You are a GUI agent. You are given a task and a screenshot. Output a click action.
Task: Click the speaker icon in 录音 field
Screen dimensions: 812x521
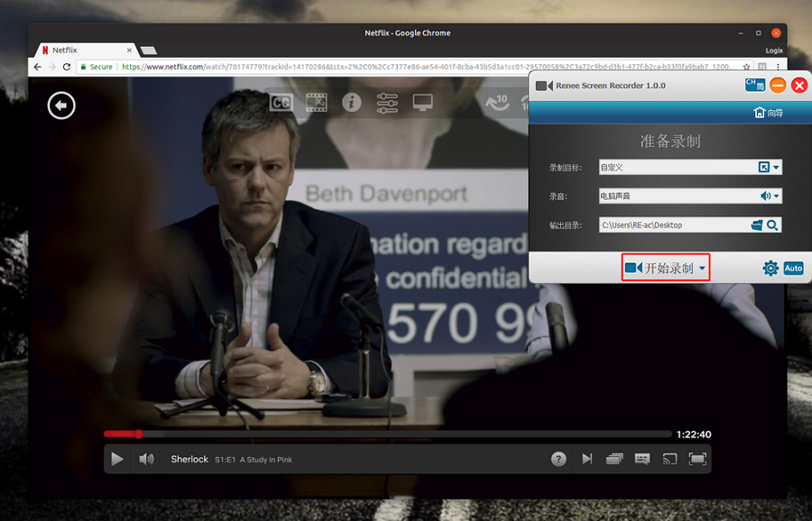tap(765, 197)
